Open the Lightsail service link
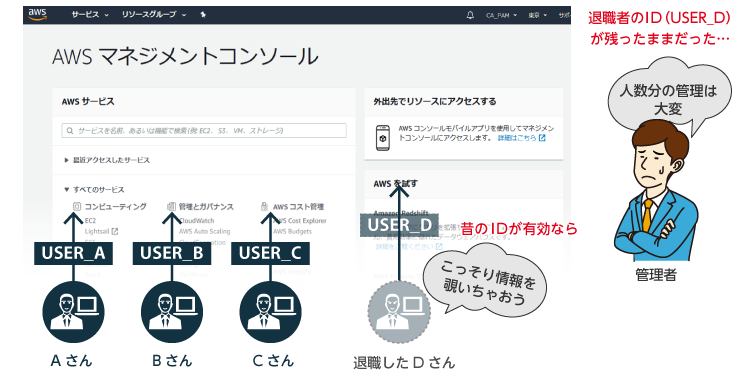The height and width of the screenshot is (379, 750). (97, 231)
